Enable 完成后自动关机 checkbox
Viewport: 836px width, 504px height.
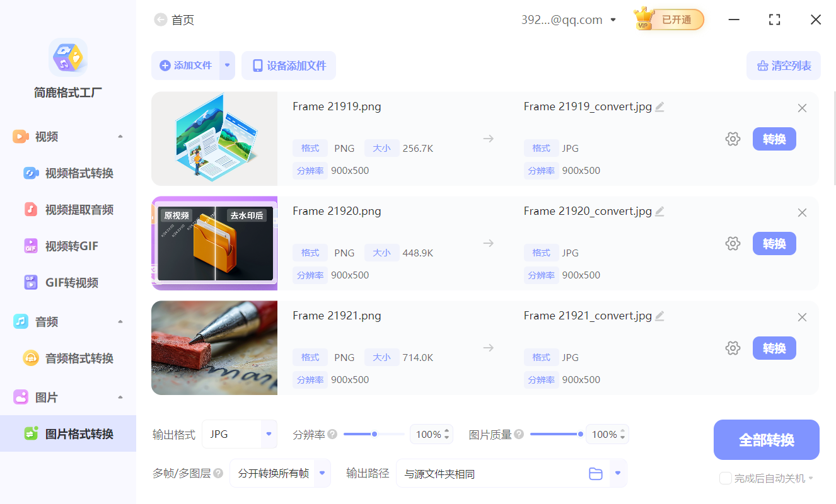click(725, 478)
